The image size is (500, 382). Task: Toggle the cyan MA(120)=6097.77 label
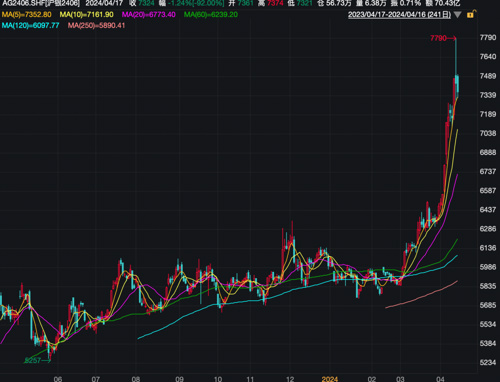click(x=30, y=25)
